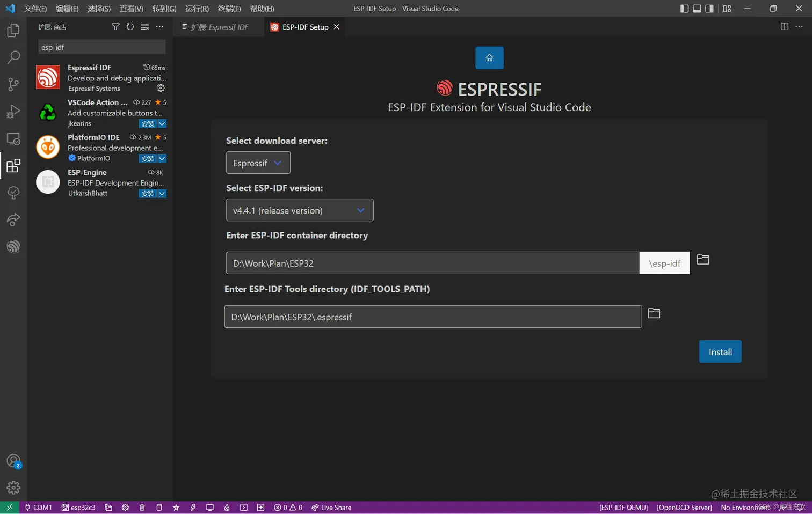The height and width of the screenshot is (514, 812).
Task: Browse for ESP-IDF Tools directory
Action: click(x=654, y=313)
